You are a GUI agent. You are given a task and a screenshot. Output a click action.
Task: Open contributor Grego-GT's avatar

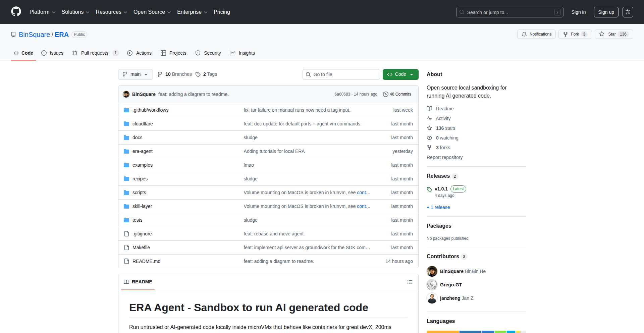(x=432, y=284)
